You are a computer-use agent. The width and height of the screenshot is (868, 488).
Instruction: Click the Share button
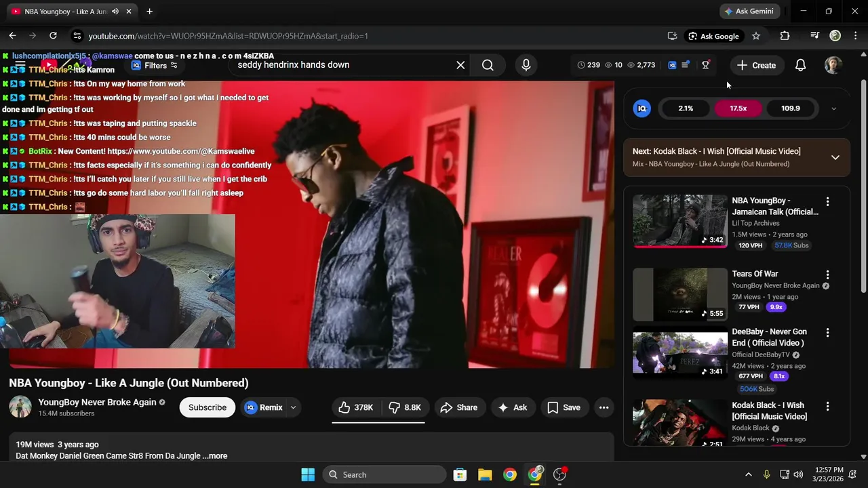(x=459, y=407)
